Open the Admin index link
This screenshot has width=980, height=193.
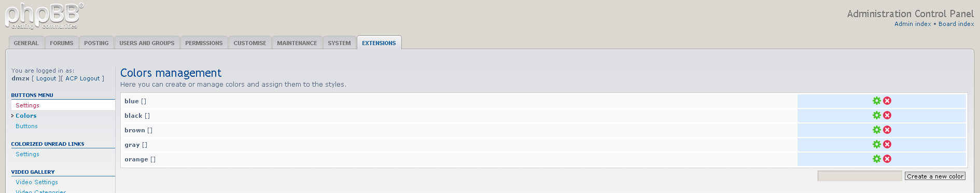[913, 24]
